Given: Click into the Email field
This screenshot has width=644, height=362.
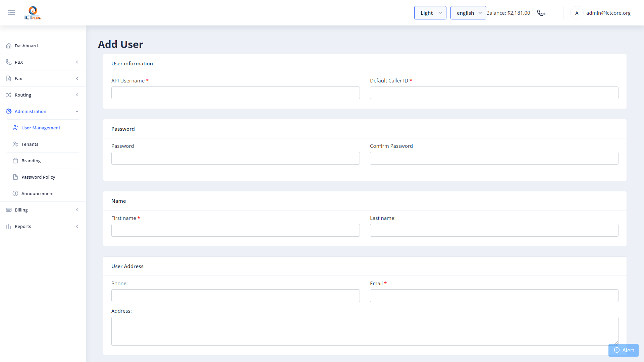Looking at the screenshot, I should point(494,296).
